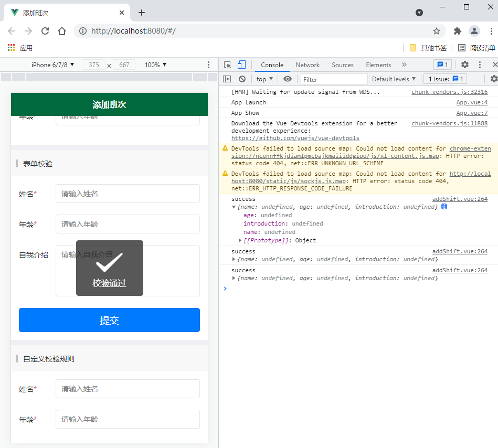Expand the Default levels log filter
Image resolution: width=498 pixels, height=448 pixels.
pos(394,79)
